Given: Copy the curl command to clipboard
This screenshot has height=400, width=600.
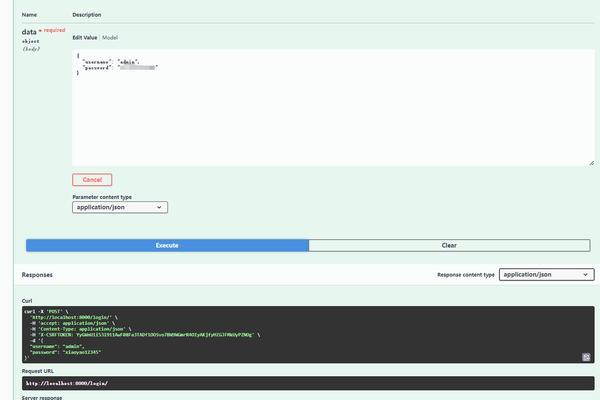Looking at the screenshot, I should (x=586, y=357).
